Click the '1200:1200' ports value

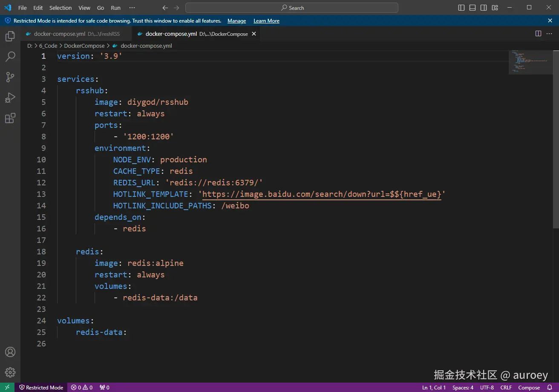coord(148,137)
